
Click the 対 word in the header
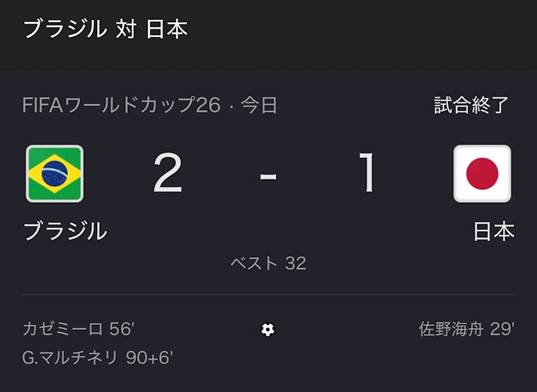pos(127,29)
